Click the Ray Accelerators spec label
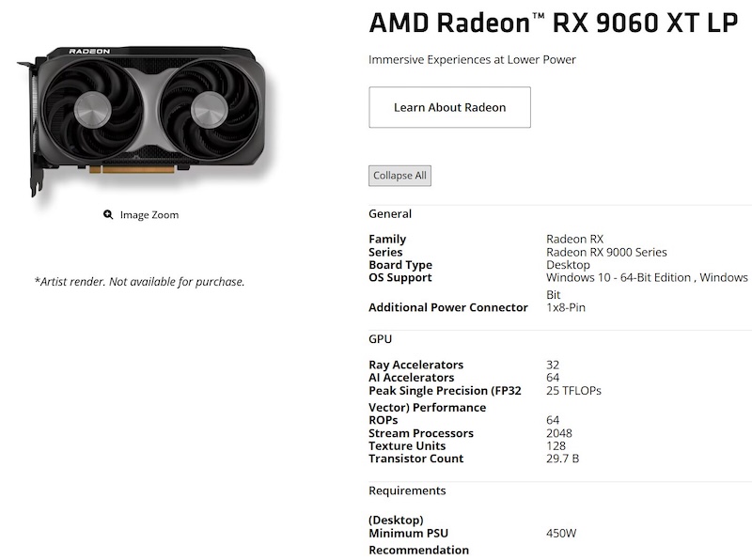This screenshot has width=752, height=560. click(419, 364)
